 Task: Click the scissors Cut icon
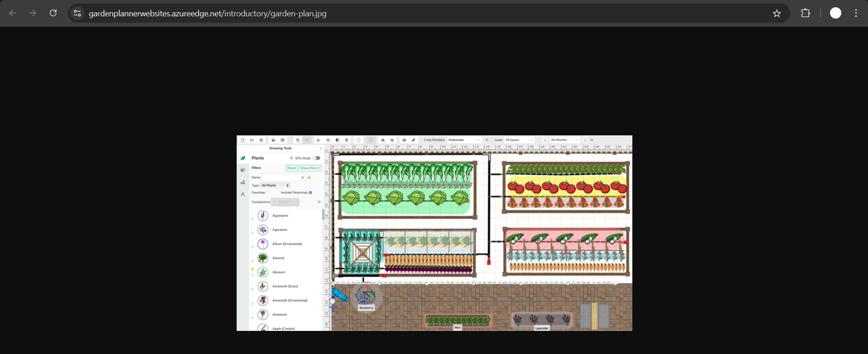[x=318, y=140]
